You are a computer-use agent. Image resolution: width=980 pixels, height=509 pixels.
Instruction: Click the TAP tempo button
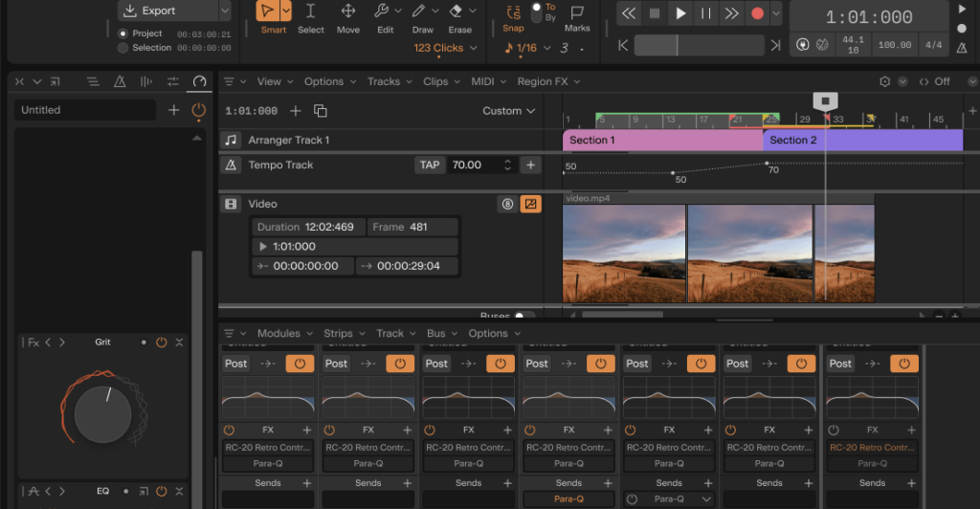pyautogui.click(x=430, y=165)
